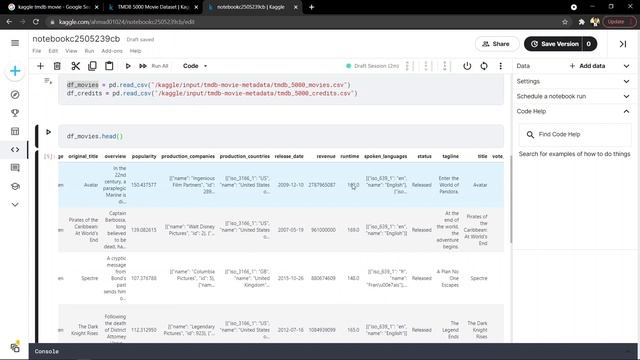Click the Draft Session status indicator
Viewport: 640px width, 360px height.
pyautogui.click(x=373, y=66)
